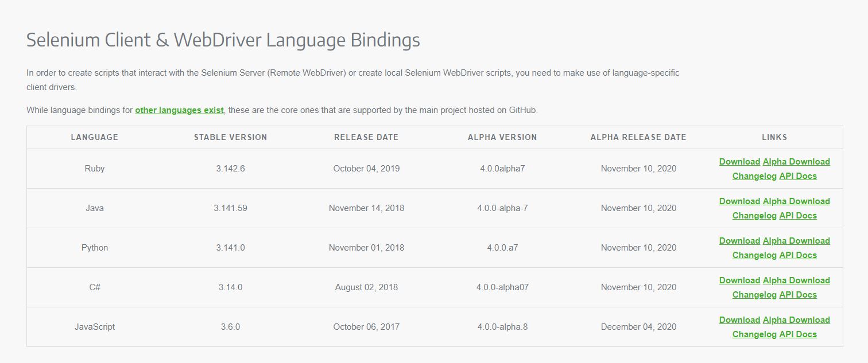The height and width of the screenshot is (363, 868).
Task: Download the Python stable binding
Action: point(739,241)
